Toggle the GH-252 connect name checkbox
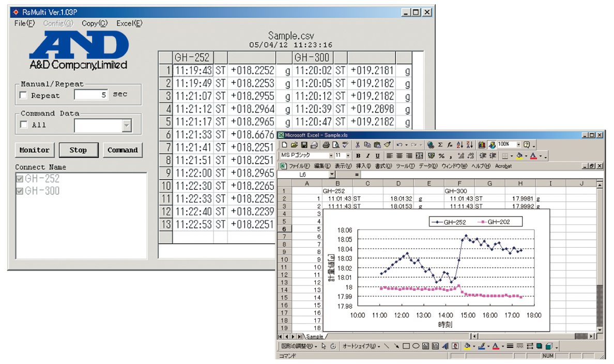The width and height of the screenshot is (614, 364). 20,179
